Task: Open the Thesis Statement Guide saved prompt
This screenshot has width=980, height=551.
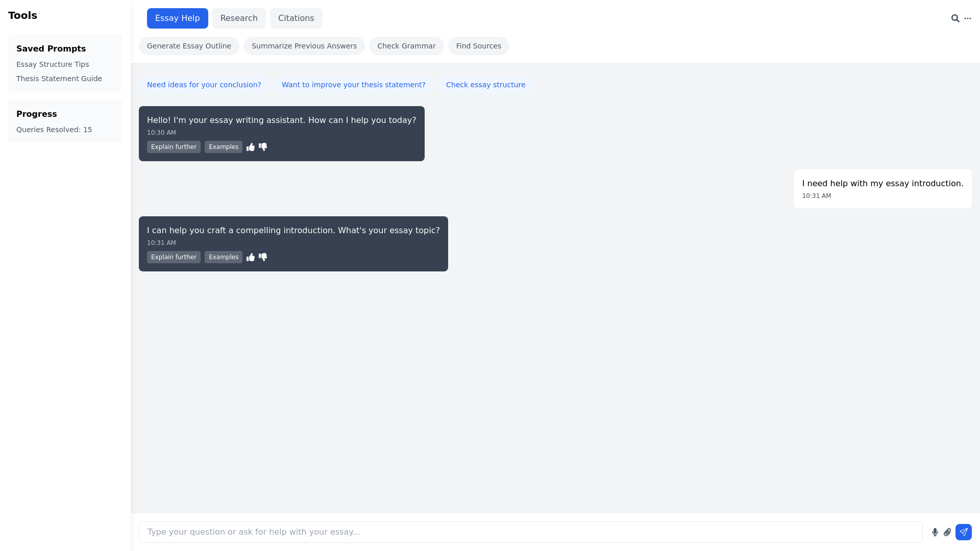Action: tap(59, 78)
